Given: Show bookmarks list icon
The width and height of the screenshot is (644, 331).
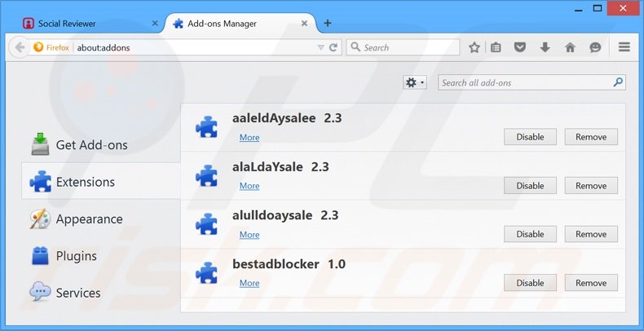Looking at the screenshot, I should 496,47.
